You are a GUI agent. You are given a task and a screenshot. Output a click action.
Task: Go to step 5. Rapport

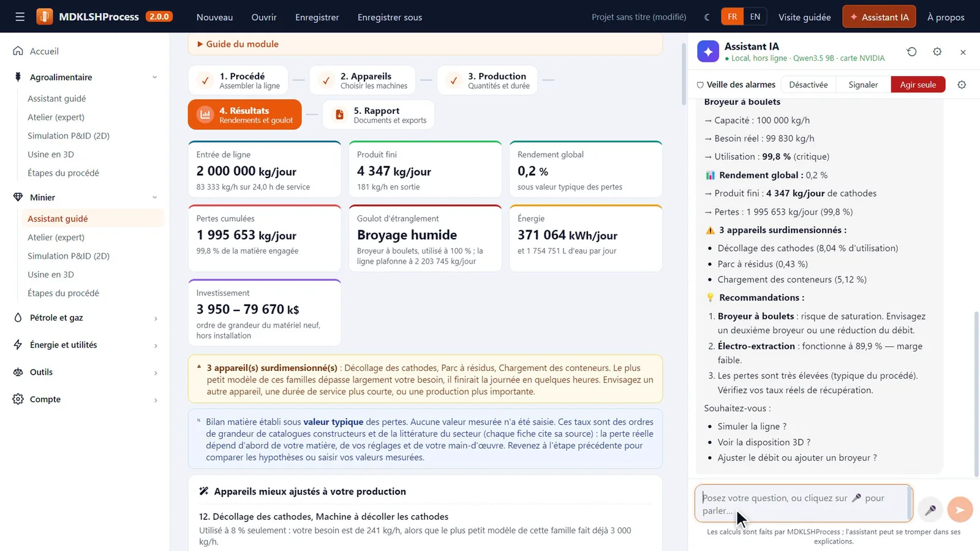click(x=379, y=114)
